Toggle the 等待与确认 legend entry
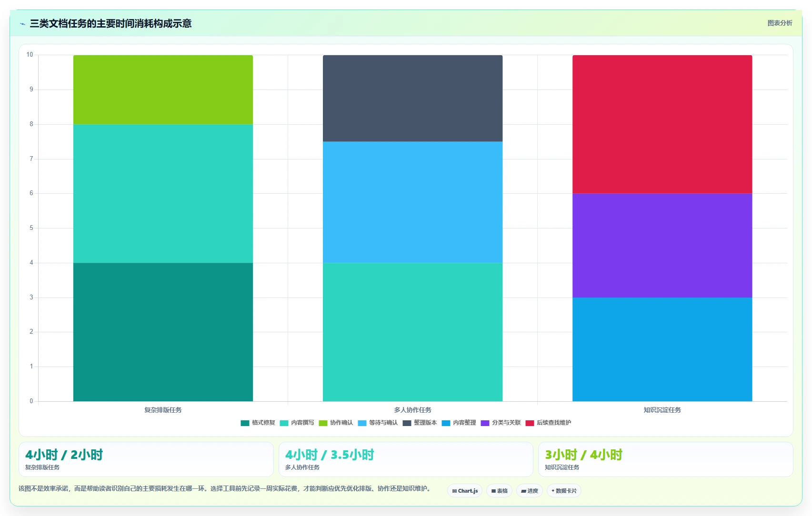This screenshot has height=516, width=812. [378, 423]
